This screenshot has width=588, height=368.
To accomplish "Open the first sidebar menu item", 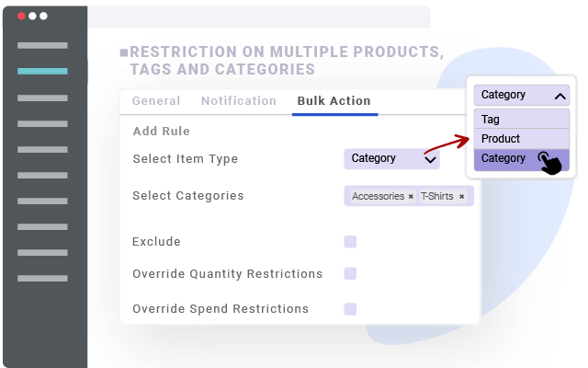I will point(42,45).
